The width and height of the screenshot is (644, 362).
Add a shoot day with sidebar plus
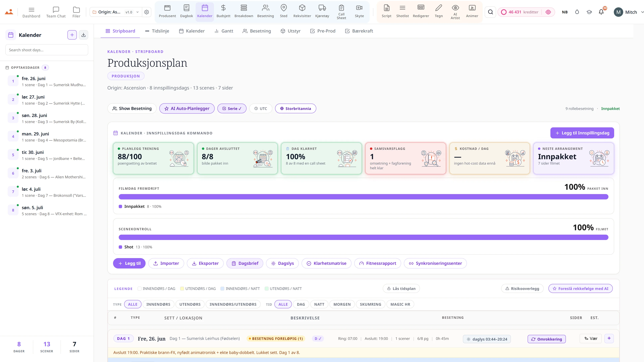pyautogui.click(x=72, y=35)
